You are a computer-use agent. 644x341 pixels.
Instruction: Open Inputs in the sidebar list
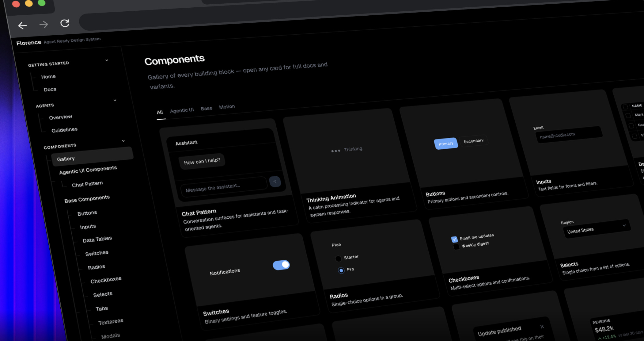[88, 227]
